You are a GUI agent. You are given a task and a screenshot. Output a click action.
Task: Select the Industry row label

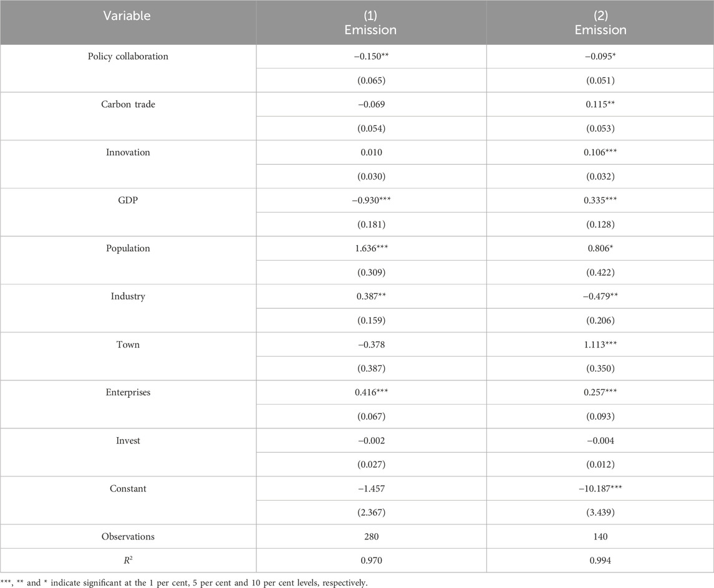click(128, 297)
